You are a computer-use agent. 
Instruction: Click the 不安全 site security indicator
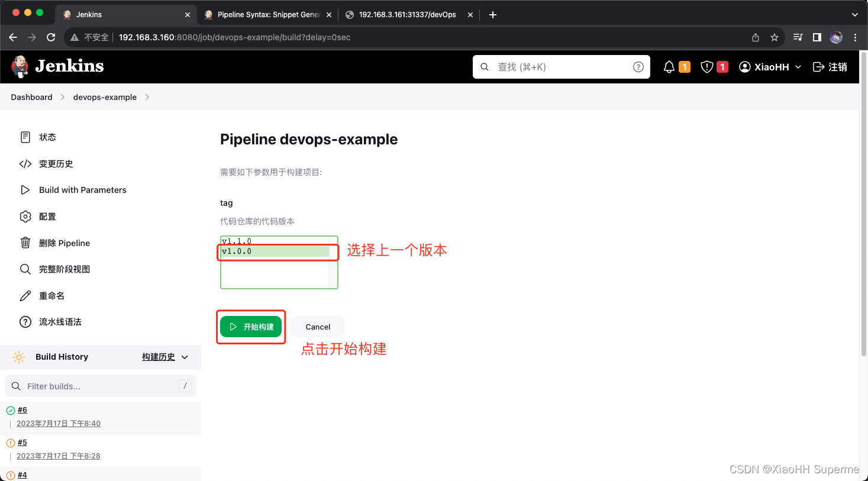(90, 37)
